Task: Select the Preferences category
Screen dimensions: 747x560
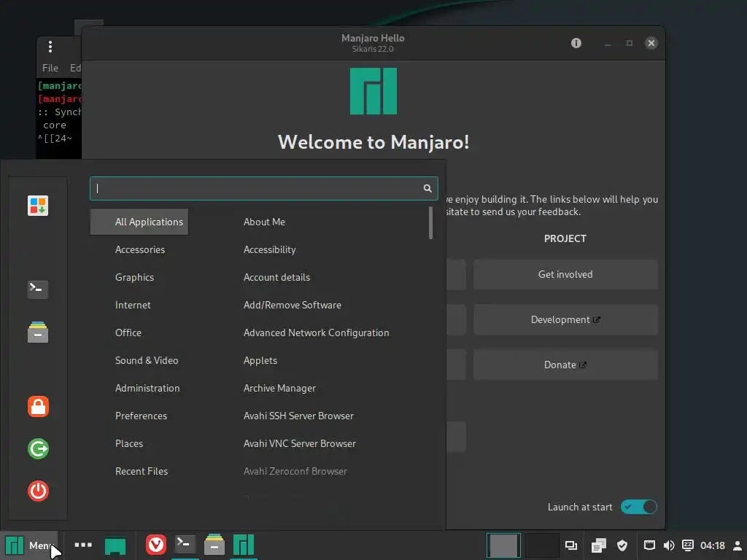Action: coord(139,416)
